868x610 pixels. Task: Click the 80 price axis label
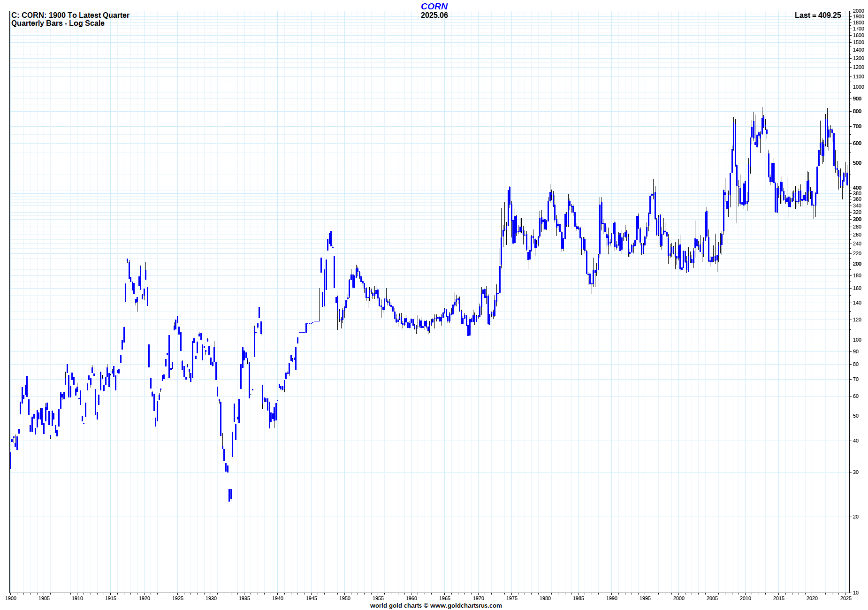pyautogui.click(x=856, y=364)
